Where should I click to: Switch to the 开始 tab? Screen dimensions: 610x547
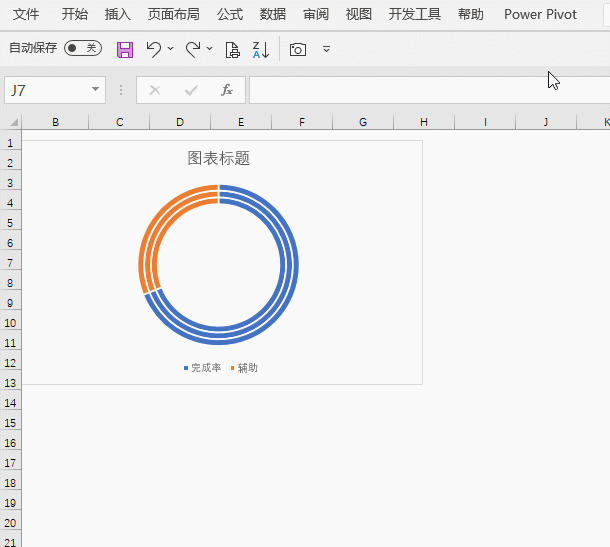point(75,14)
